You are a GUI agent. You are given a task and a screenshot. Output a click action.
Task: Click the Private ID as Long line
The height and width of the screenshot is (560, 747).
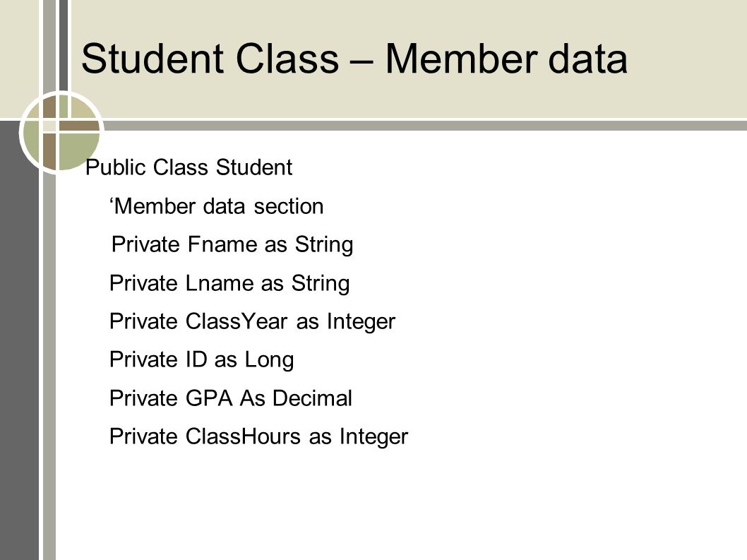point(201,360)
